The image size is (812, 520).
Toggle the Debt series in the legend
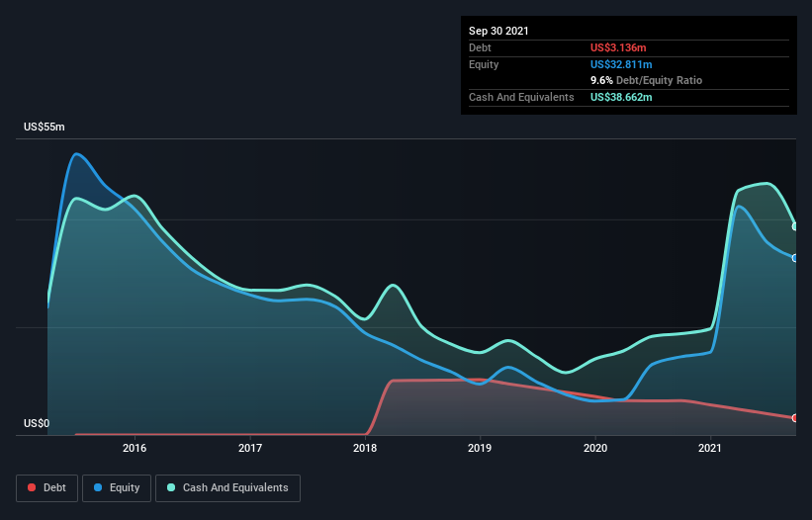tap(47, 488)
